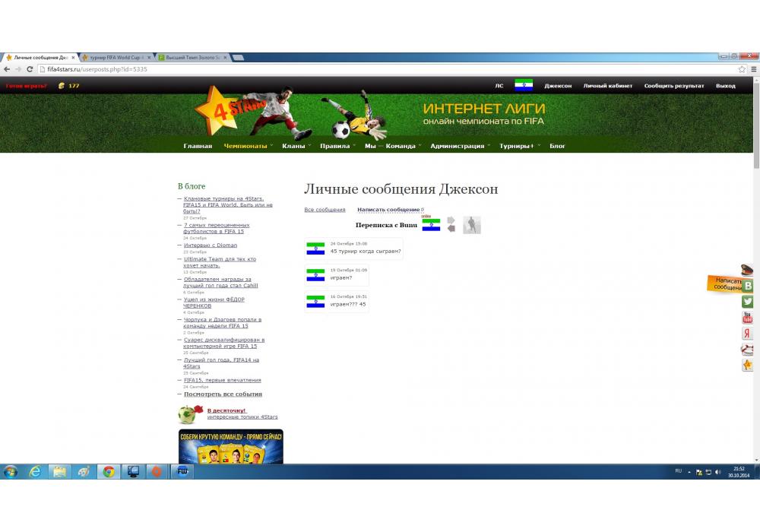Expand the Турниры+ dropdown menu

tap(517, 146)
